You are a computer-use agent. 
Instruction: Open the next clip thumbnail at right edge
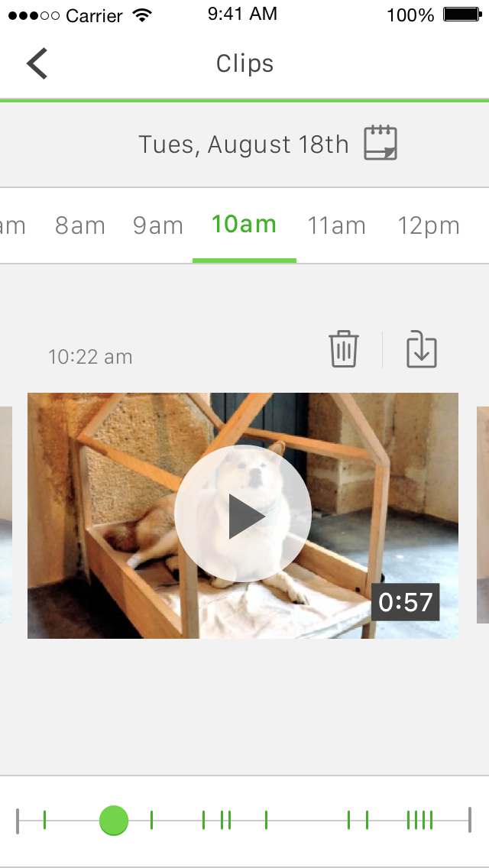coord(483,515)
